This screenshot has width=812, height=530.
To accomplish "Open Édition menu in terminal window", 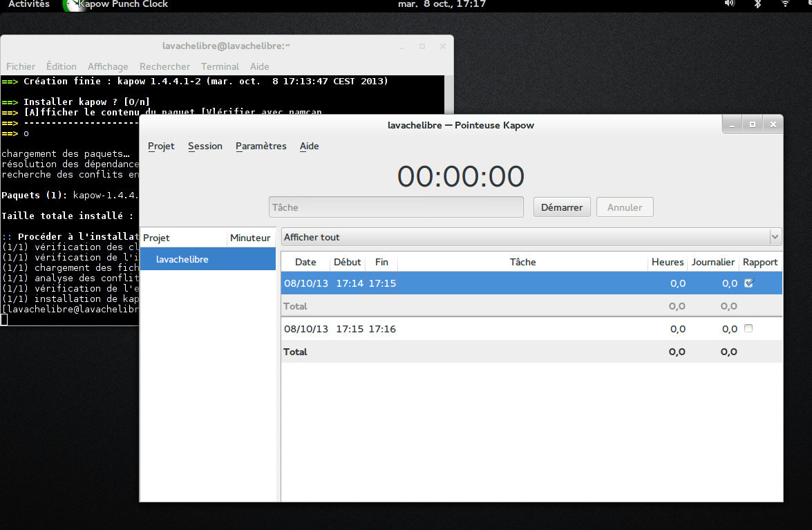I will (61, 66).
